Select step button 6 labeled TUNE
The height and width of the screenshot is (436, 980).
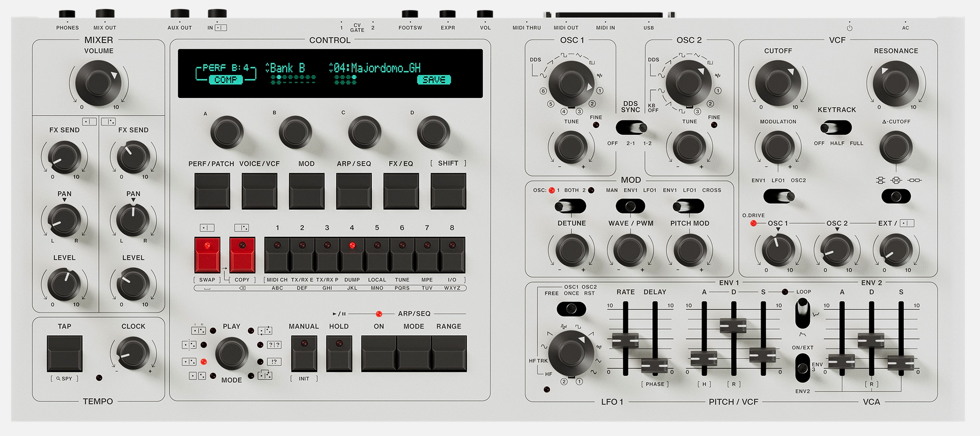pos(402,255)
